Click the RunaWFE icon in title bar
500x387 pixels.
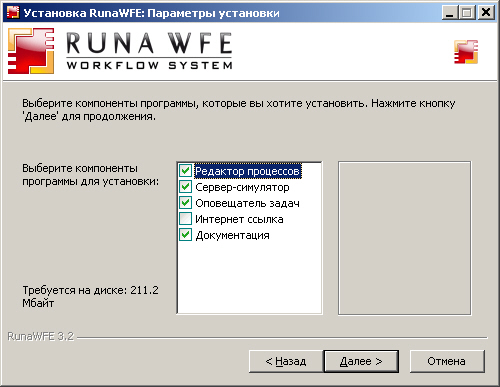[13, 13]
